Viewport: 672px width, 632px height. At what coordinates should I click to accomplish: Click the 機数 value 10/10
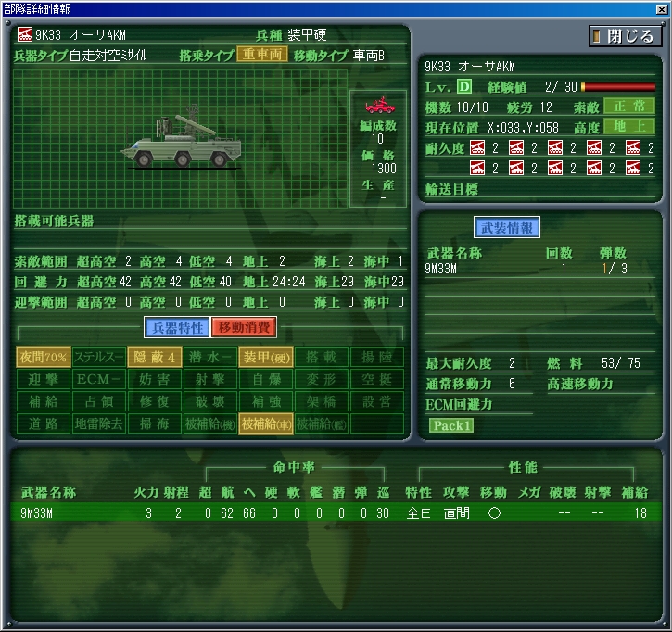click(x=473, y=107)
